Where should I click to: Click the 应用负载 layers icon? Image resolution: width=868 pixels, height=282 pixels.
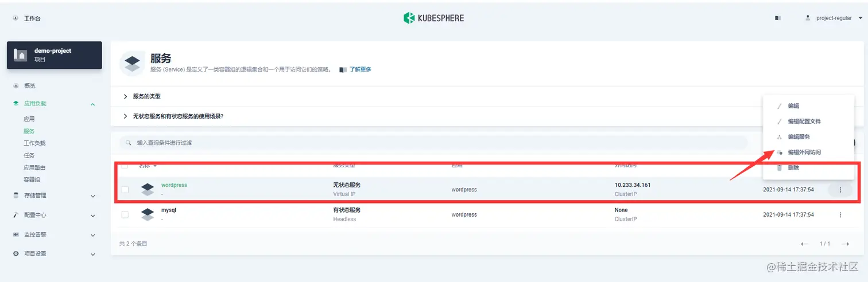click(x=15, y=104)
